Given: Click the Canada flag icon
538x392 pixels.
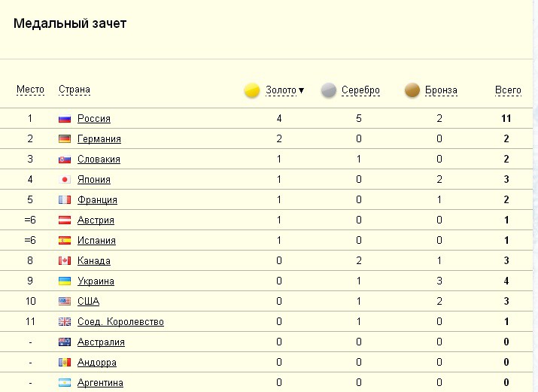Looking at the screenshot, I should [64, 261].
